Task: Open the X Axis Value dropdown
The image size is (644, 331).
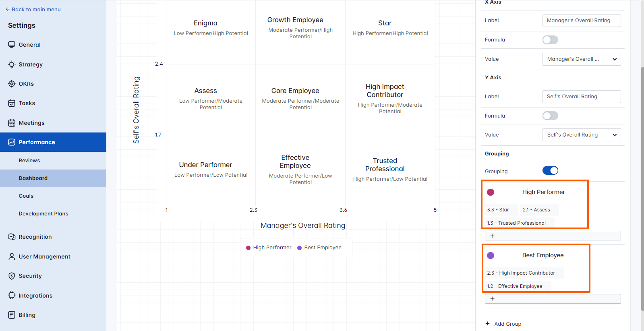Action: click(581, 59)
